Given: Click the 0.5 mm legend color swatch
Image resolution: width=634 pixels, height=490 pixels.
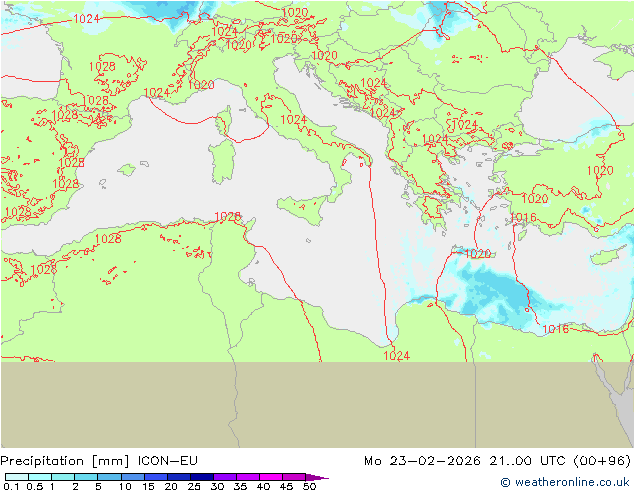Looking at the screenshot, I should [x=40, y=477].
